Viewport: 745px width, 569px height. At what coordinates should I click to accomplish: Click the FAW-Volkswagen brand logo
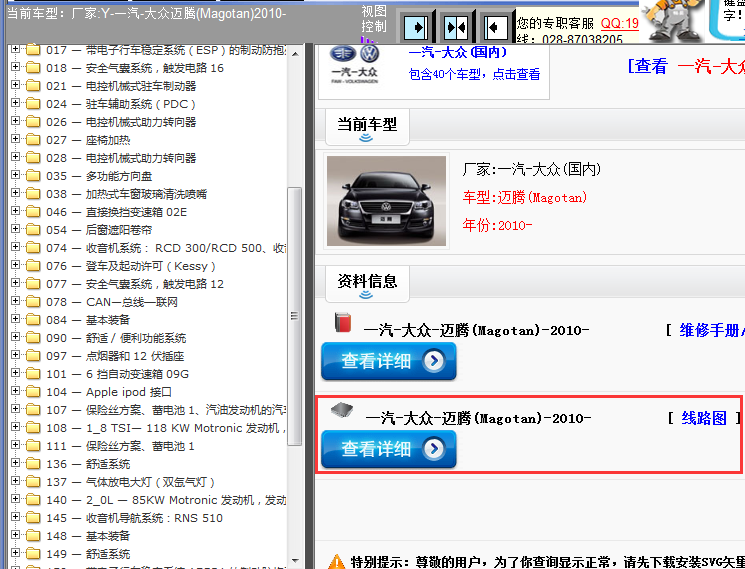click(x=355, y=65)
